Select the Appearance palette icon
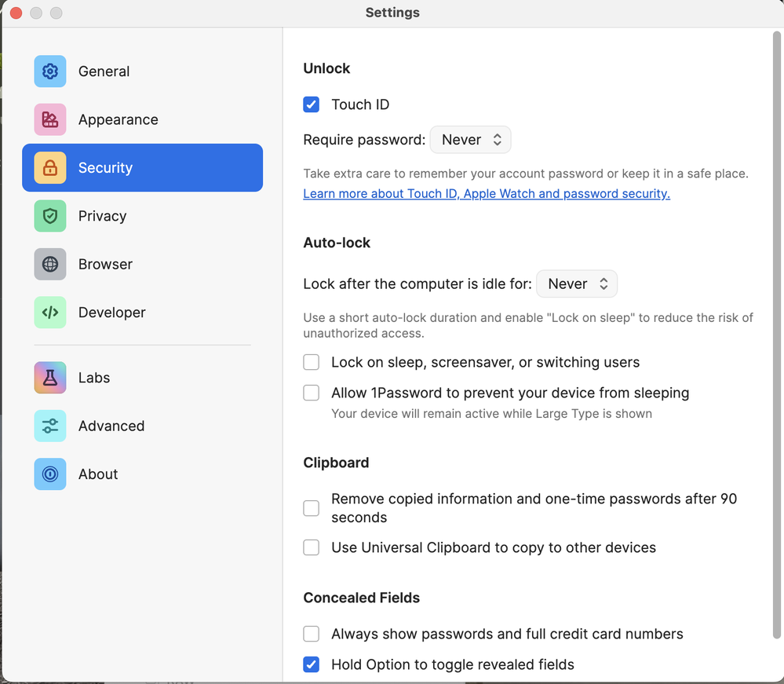The height and width of the screenshot is (684, 784). pyautogui.click(x=50, y=119)
